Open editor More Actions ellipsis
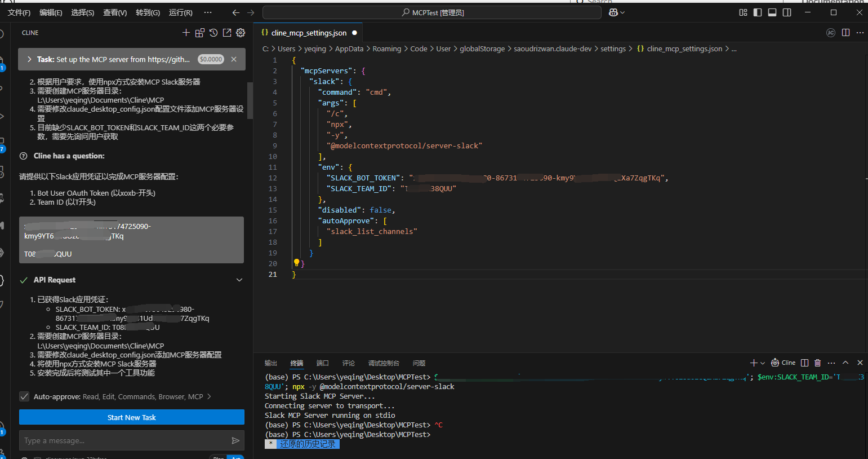Image resolution: width=868 pixels, height=459 pixels. [860, 33]
